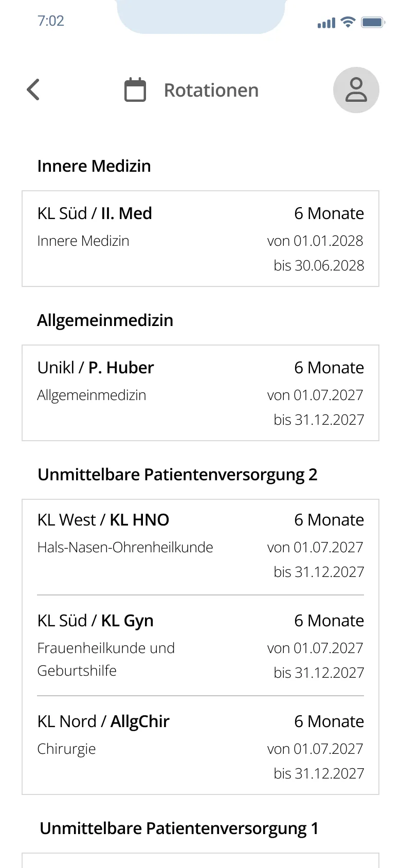Tap the Rotationen page title

211,91
